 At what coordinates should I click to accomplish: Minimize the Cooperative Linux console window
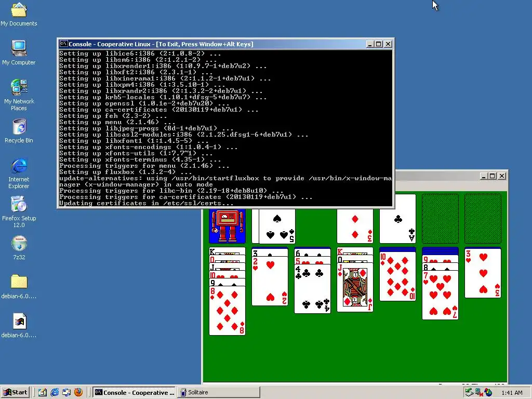click(370, 44)
